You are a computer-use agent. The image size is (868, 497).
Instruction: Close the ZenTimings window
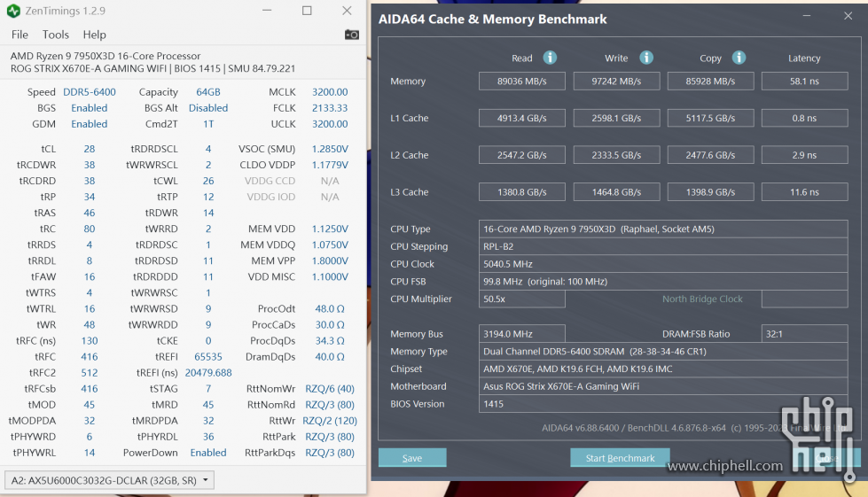click(x=347, y=11)
